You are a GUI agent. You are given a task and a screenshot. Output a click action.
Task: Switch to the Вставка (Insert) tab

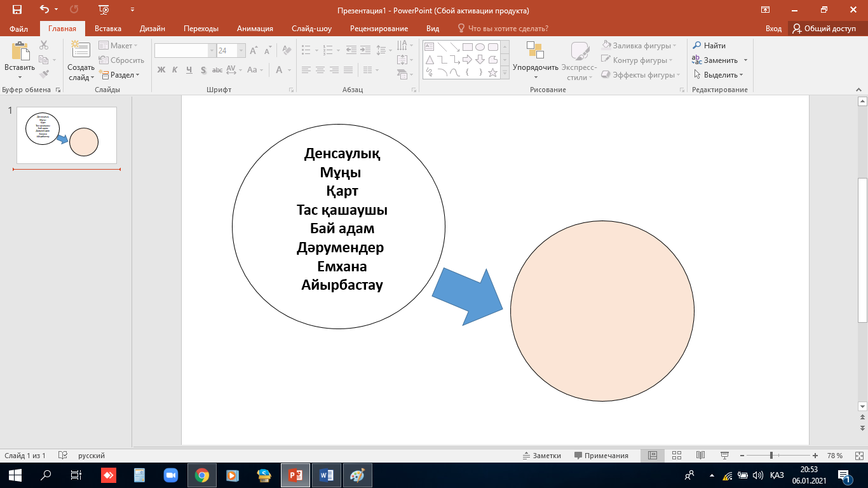[108, 29]
